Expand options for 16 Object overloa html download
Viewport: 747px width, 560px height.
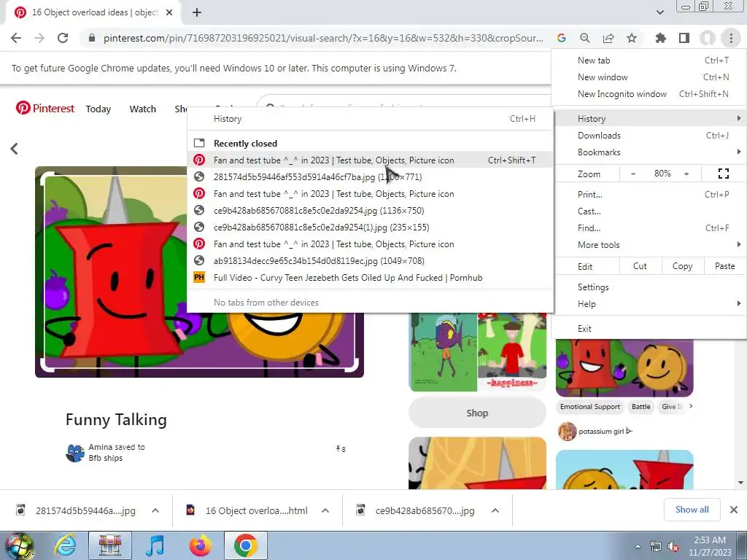(325, 510)
